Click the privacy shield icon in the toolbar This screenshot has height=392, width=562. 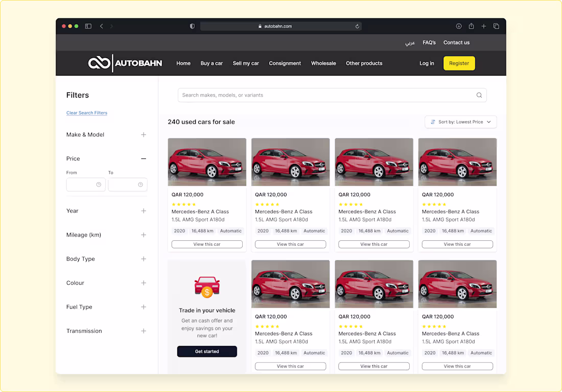pyautogui.click(x=192, y=26)
